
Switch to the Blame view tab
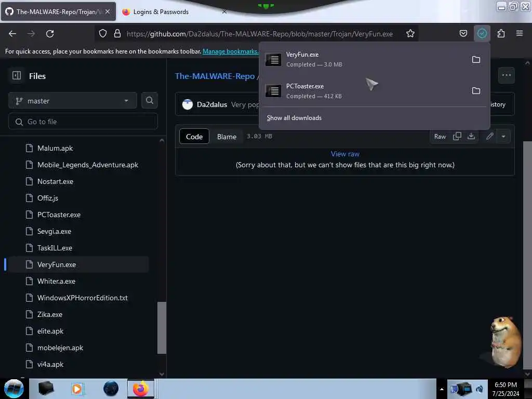pyautogui.click(x=227, y=137)
